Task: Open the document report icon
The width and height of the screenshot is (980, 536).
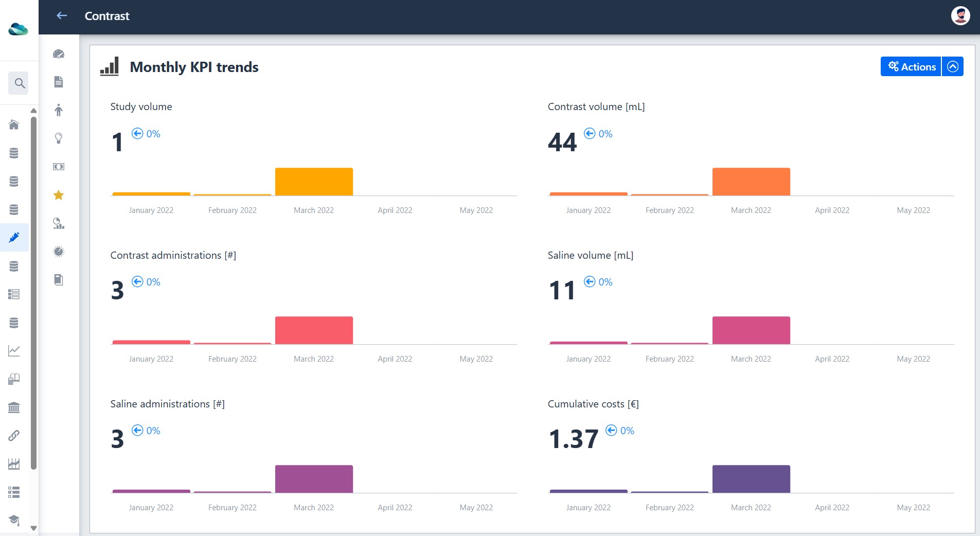Action: click(x=59, y=82)
